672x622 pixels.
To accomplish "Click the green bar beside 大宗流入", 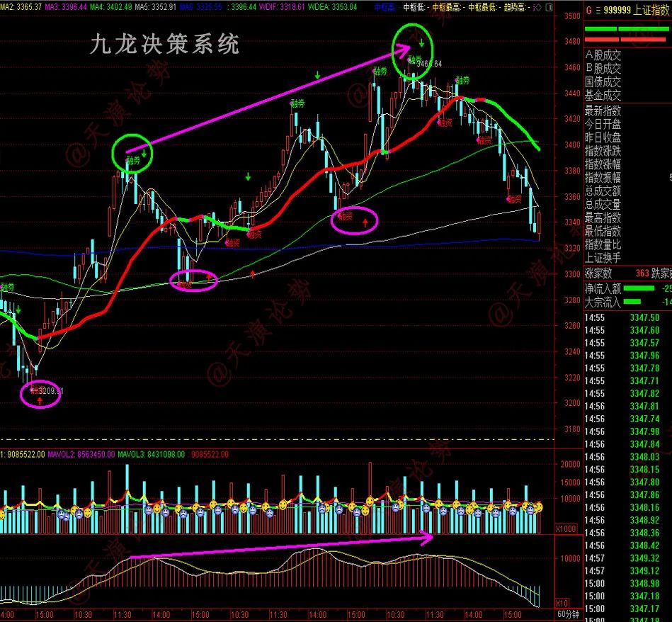I will (632, 302).
